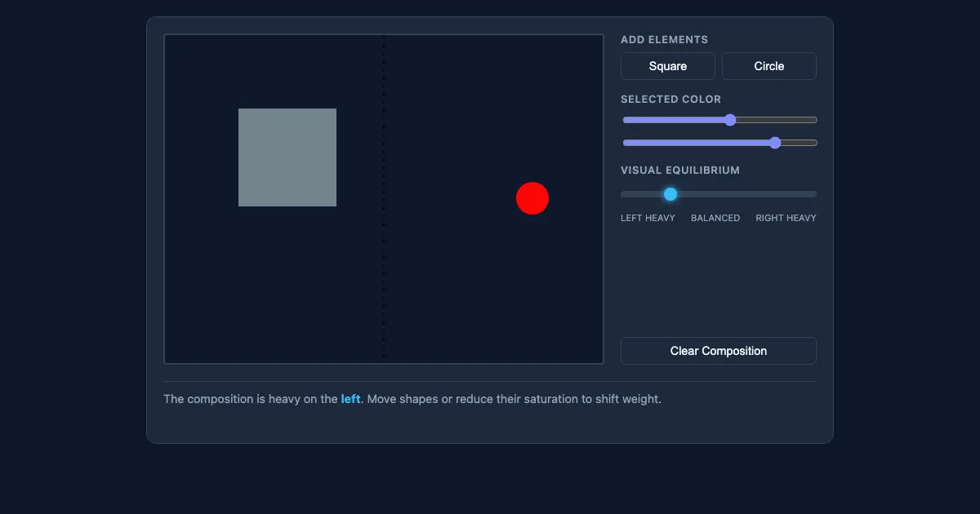Image resolution: width=980 pixels, height=514 pixels.
Task: Select the red circle on the canvas
Action: [x=532, y=198]
